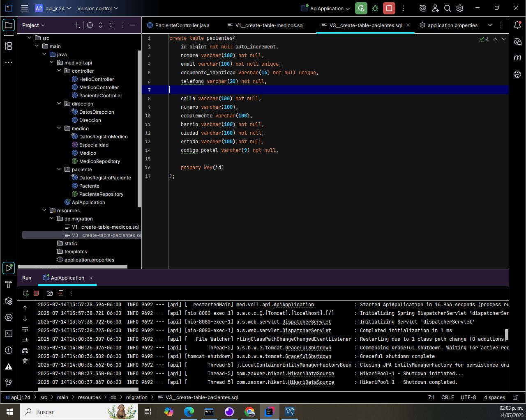Close the ApiApplication run tab
Image resolution: width=526 pixels, height=420 pixels.
point(91,278)
